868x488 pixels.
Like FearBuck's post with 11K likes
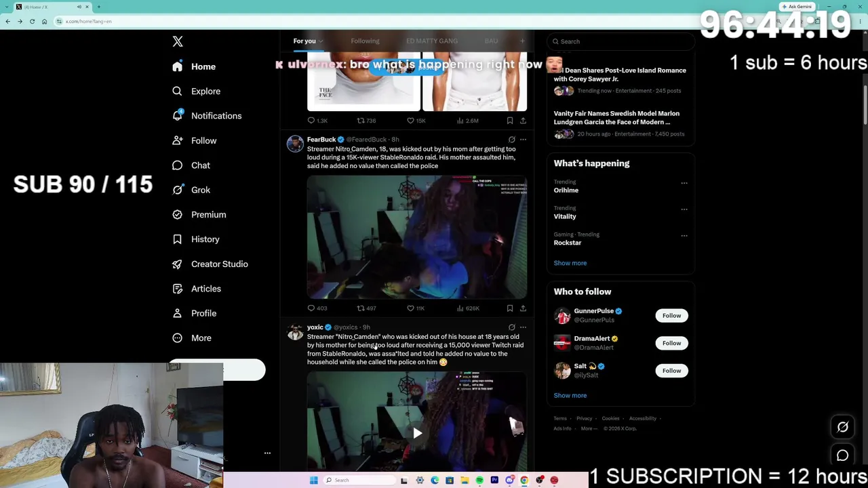tap(416, 308)
